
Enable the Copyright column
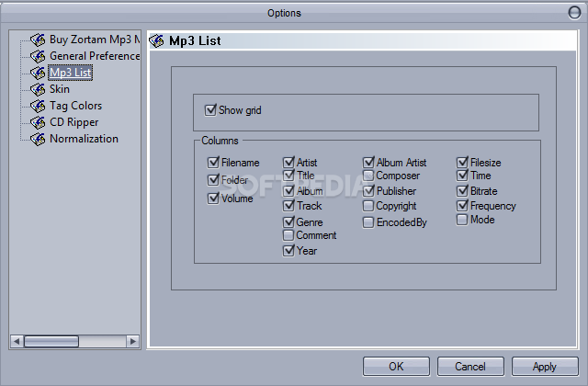click(368, 206)
